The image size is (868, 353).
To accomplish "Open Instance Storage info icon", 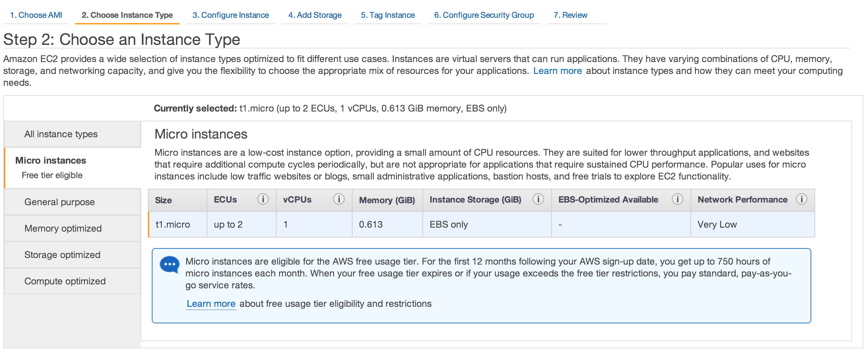I will [538, 199].
